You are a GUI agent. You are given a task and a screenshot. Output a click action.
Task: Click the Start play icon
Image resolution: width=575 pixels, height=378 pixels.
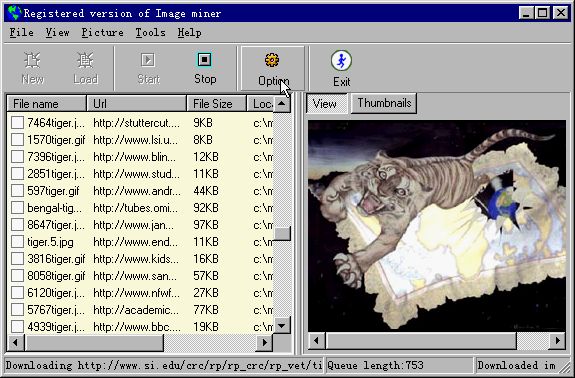coord(148,60)
